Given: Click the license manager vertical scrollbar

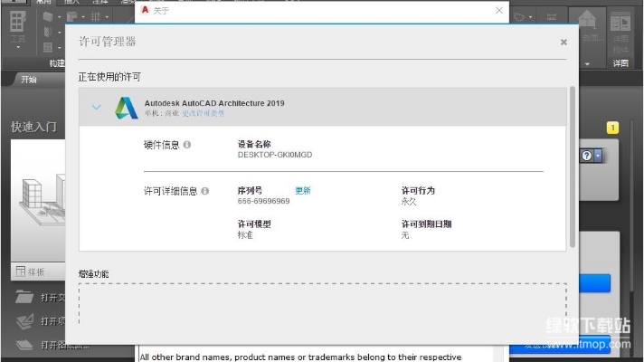Looking at the screenshot, I should point(573,167).
